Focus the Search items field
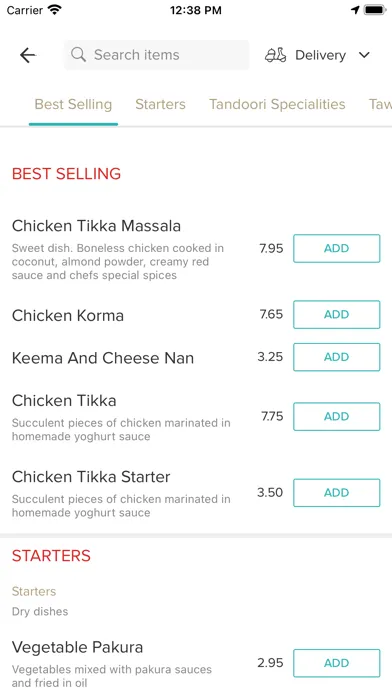This screenshot has height=696, width=392. tap(156, 55)
